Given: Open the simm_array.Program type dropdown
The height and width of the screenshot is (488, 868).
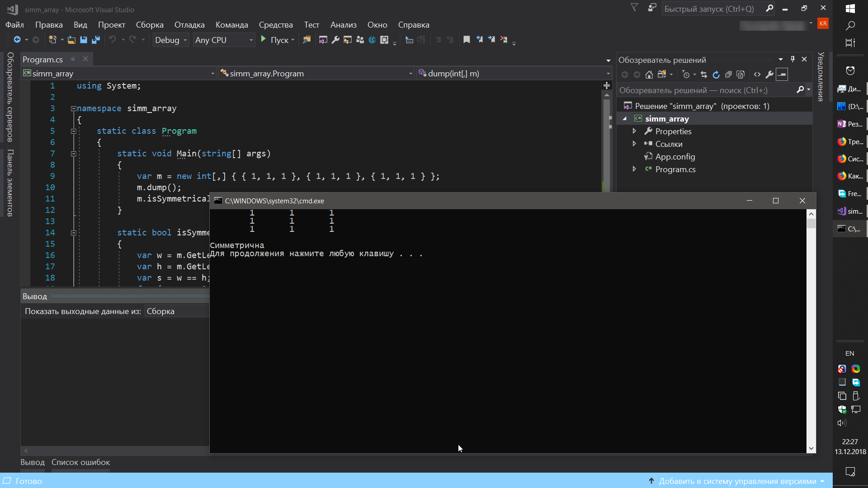Looking at the screenshot, I should [x=316, y=73].
